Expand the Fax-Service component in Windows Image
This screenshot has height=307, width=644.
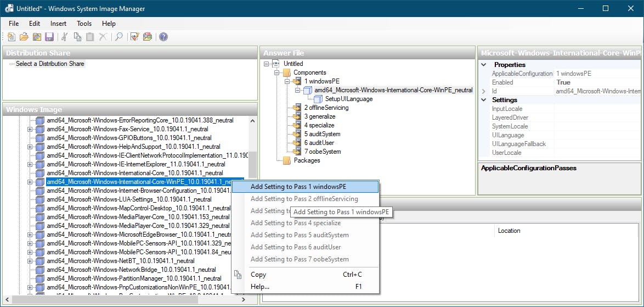(30, 129)
